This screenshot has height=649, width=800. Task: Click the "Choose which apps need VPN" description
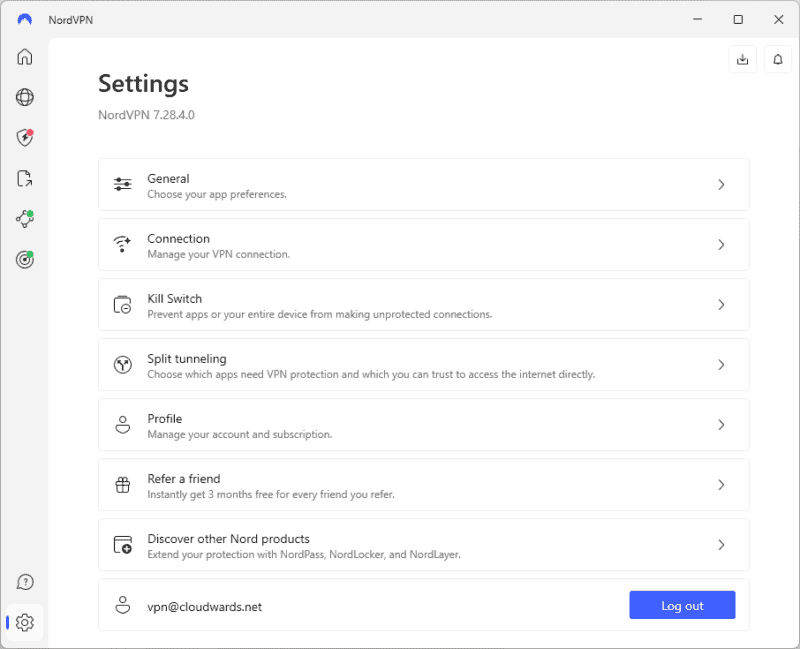coord(371,375)
